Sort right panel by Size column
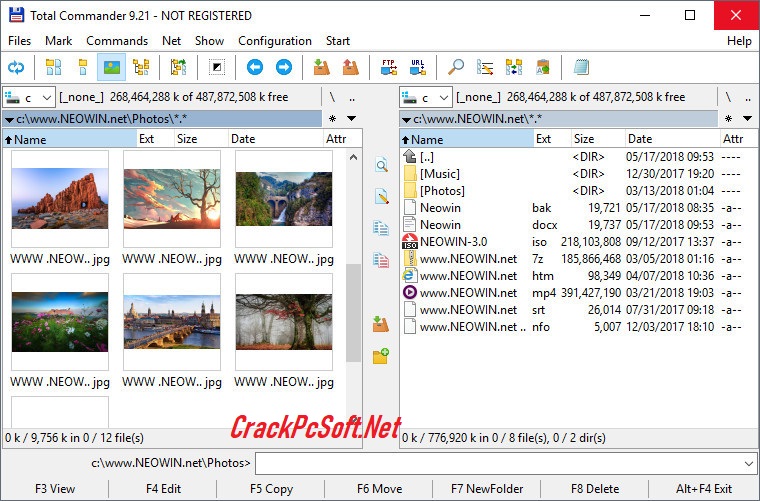760x501 pixels. [598, 139]
